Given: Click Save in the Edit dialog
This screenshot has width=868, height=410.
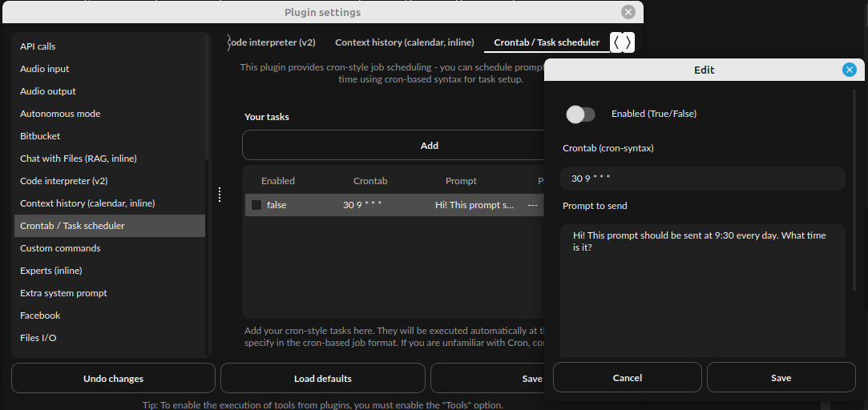Looking at the screenshot, I should (x=781, y=377).
